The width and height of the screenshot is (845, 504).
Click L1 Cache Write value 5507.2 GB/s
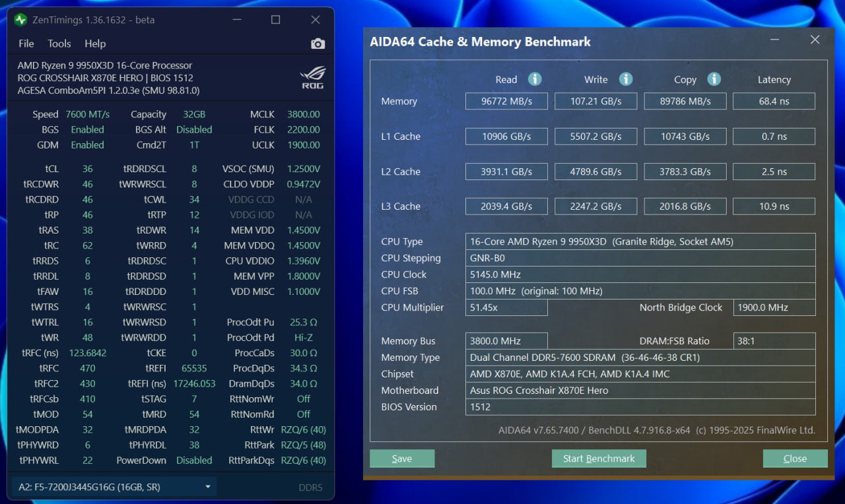(x=596, y=137)
